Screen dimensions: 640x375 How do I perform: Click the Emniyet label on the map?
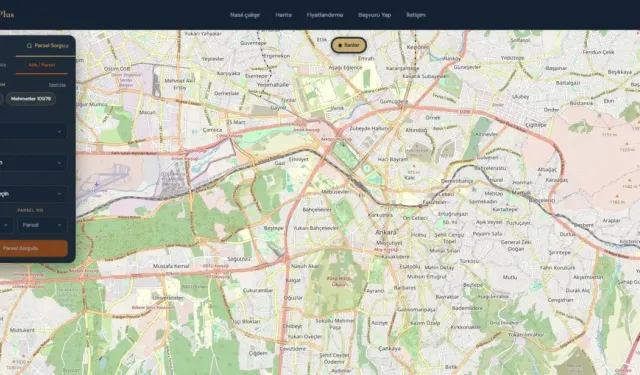[x=299, y=159]
